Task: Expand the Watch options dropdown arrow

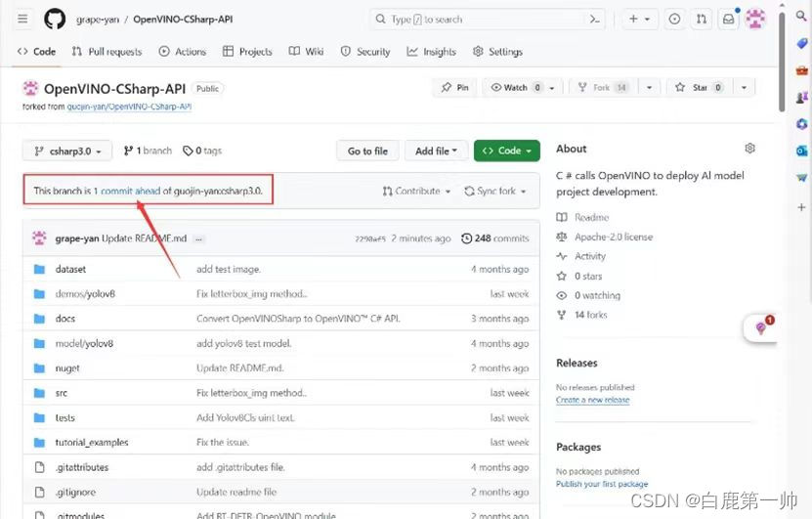Action: coord(552,88)
